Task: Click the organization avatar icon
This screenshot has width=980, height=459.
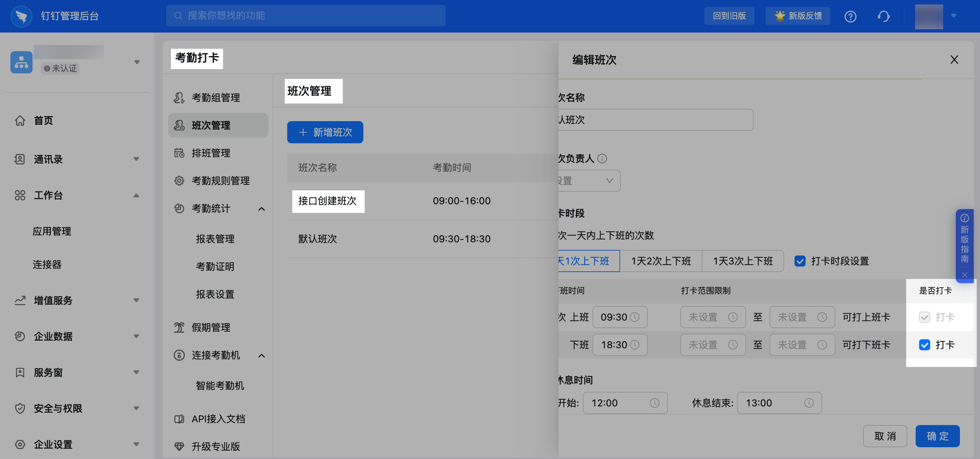Action: click(x=21, y=62)
